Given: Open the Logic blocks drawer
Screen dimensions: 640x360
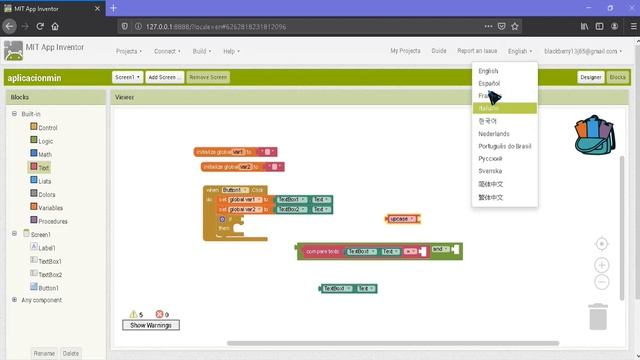Looking at the screenshot, I should [42, 141].
